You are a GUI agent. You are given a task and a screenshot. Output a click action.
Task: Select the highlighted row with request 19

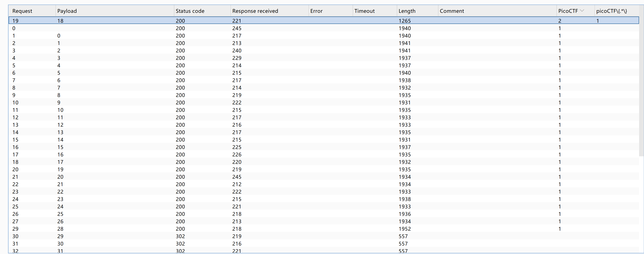(324, 20)
